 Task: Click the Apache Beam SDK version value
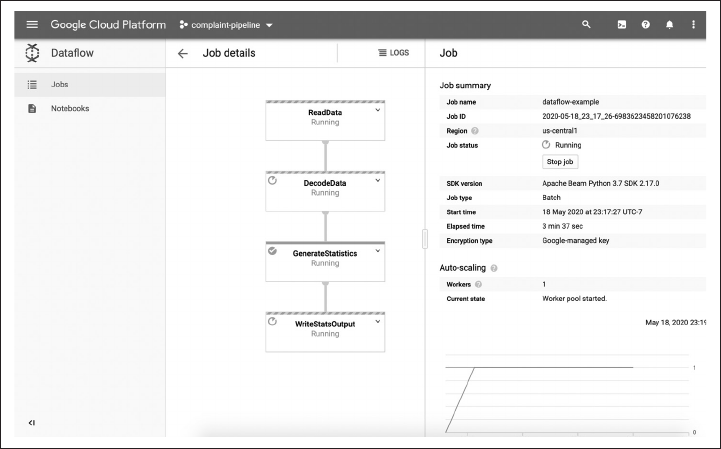point(601,183)
